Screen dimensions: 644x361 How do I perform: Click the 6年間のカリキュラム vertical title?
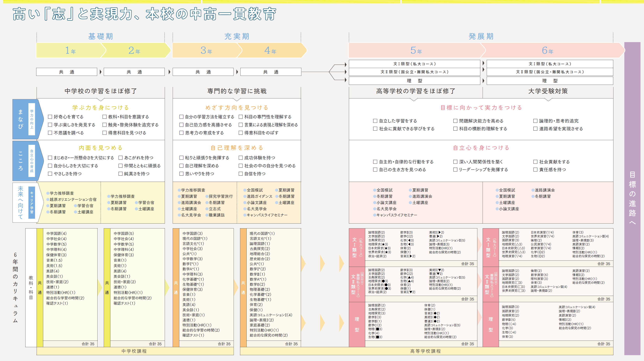click(15, 288)
